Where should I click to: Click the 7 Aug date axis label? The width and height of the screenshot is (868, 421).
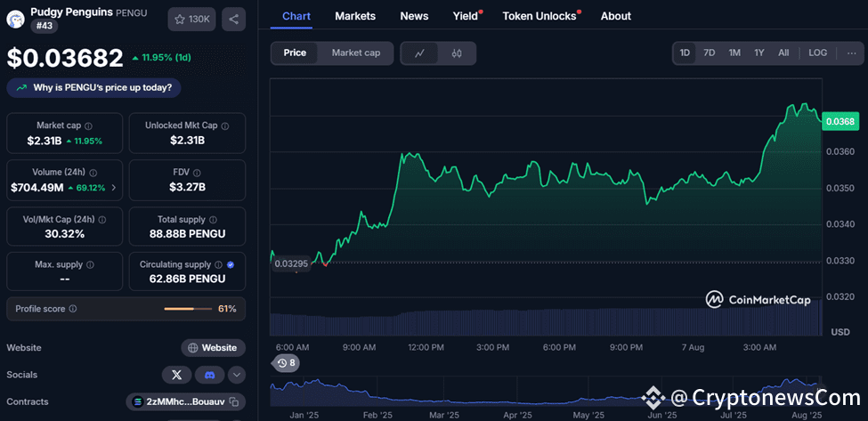point(693,347)
